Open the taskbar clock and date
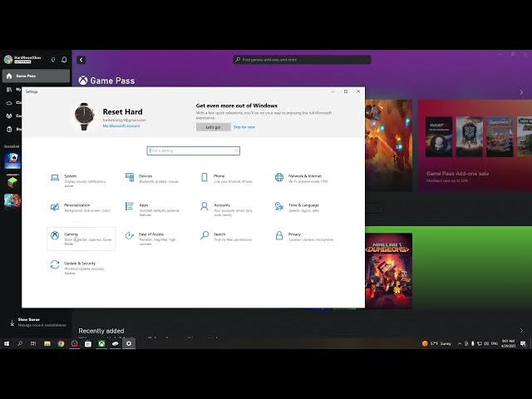 [x=508, y=343]
